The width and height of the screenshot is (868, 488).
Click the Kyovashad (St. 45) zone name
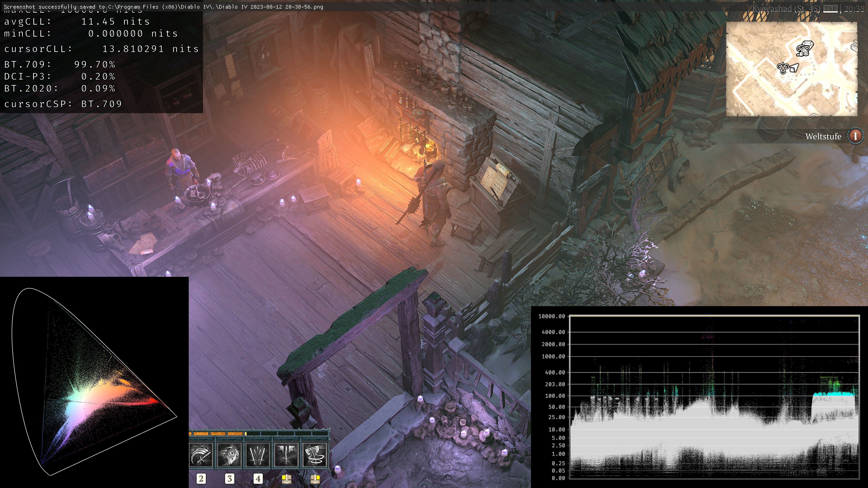coord(786,9)
